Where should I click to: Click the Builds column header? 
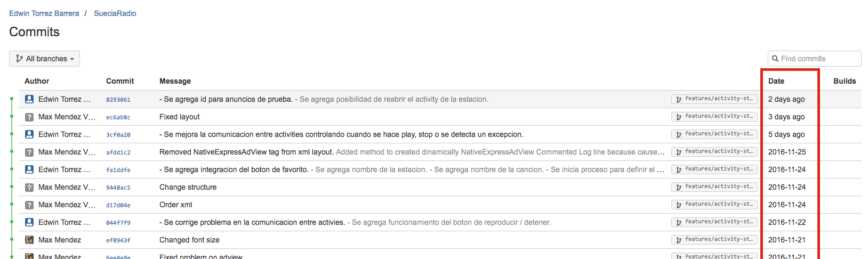click(x=844, y=81)
